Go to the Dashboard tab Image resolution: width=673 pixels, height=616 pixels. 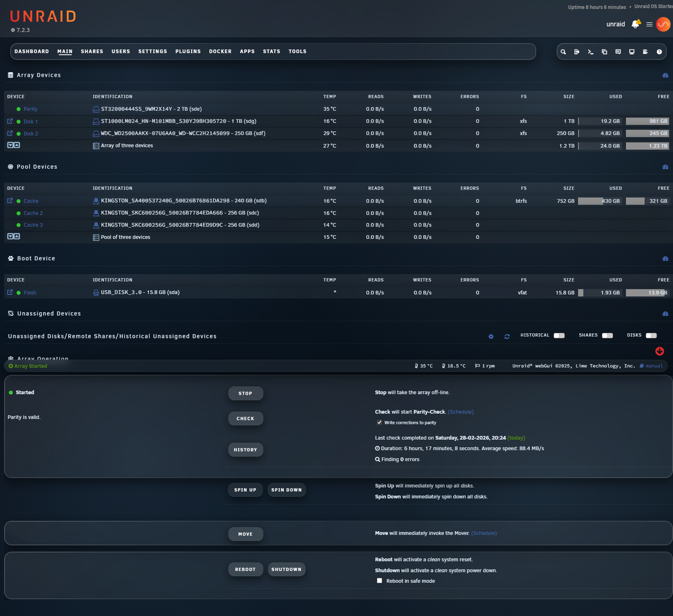pyautogui.click(x=32, y=52)
